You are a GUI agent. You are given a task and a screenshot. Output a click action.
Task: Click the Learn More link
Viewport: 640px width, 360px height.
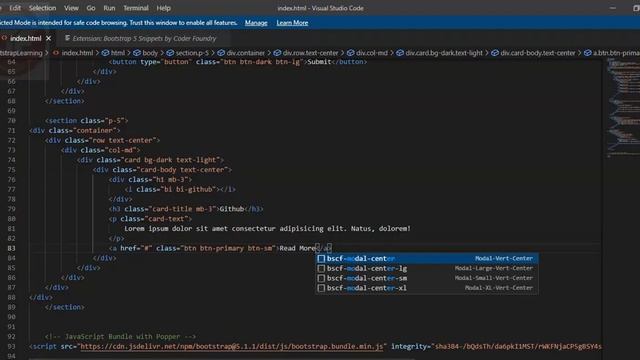(292, 23)
